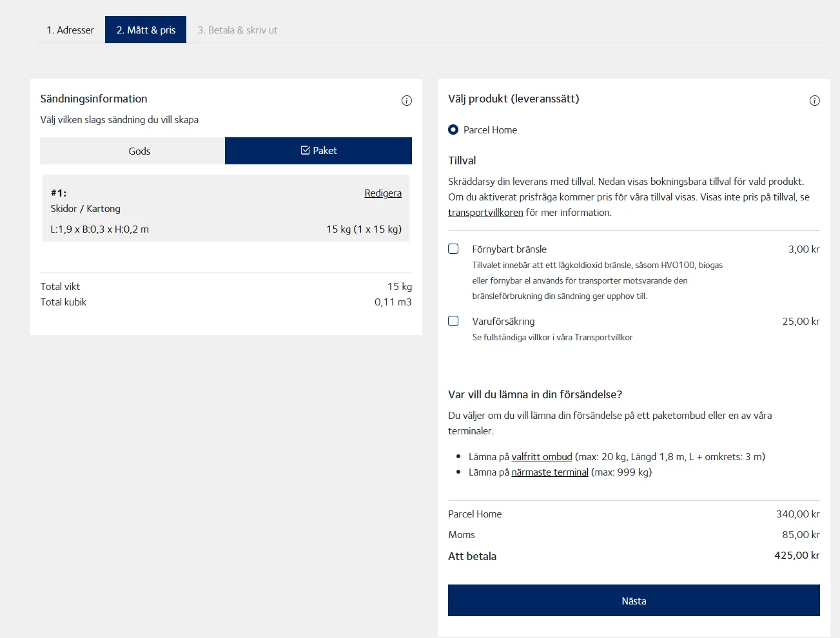Go to the 1. Adresser tab
This screenshot has width=840, height=638.
[70, 30]
